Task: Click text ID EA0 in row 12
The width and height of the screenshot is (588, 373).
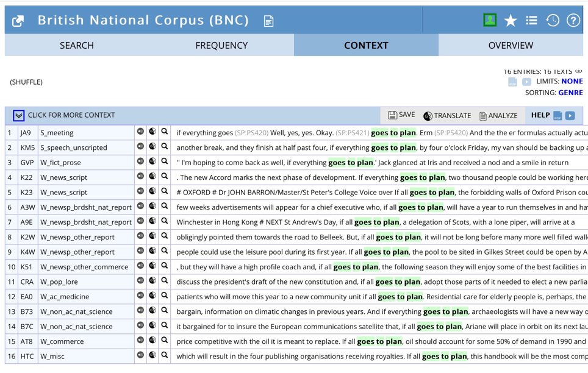Action: click(x=27, y=297)
